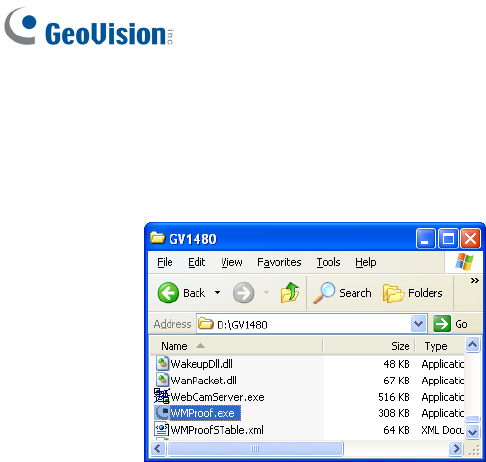The image size is (486, 462).
Task: Click the WebCamServer.exe file name
Action: point(217,397)
